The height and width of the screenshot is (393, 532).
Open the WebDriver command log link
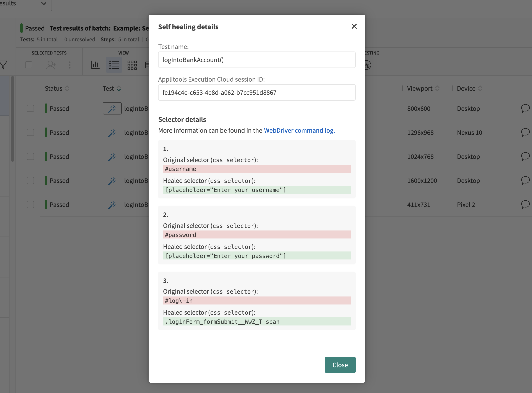coord(299,130)
